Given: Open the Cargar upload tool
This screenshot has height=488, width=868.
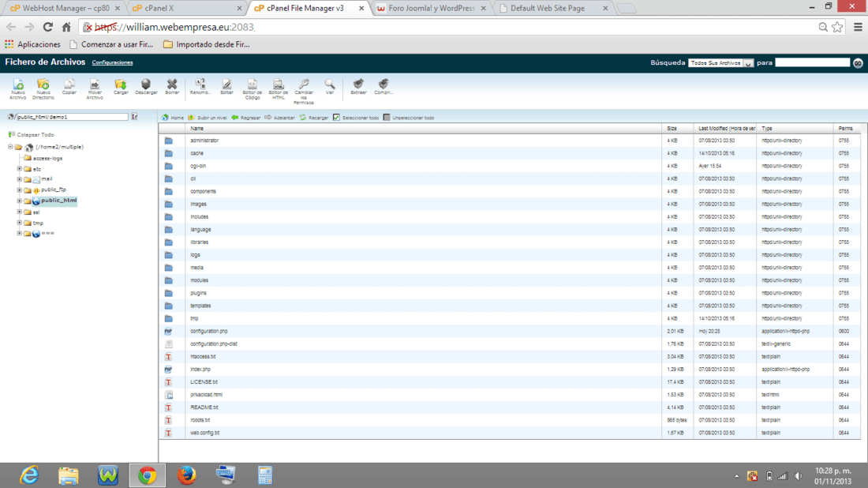Looking at the screenshot, I should 121,86.
